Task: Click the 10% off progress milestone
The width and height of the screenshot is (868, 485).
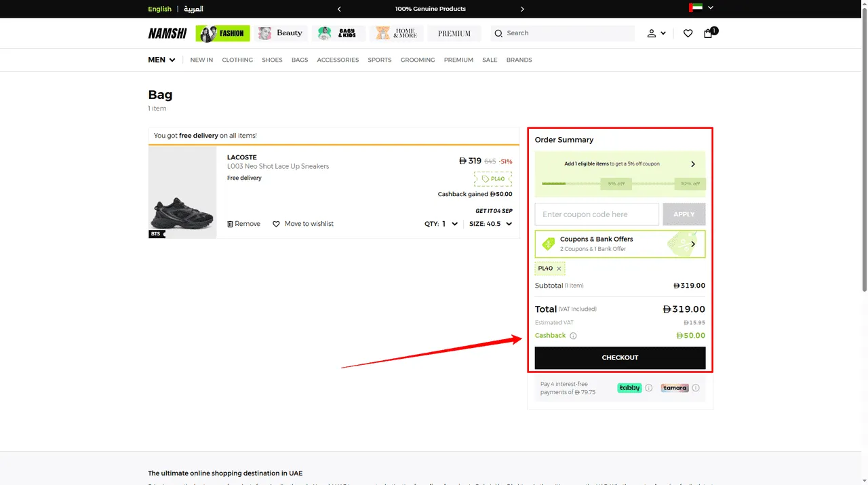Action: [690, 184]
